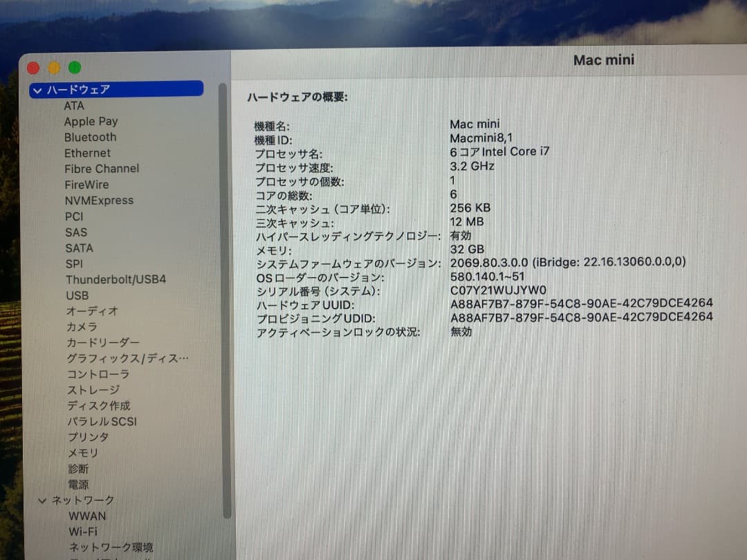Select ストレージ to view storage info
747x560 pixels.
click(x=95, y=389)
